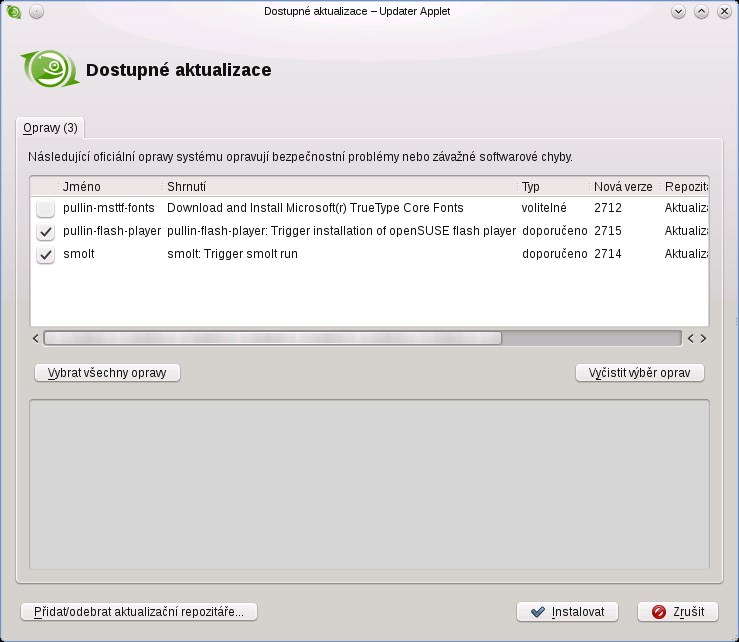Screen dimensions: 739x642
Task: Close the Updater Applet window
Action: (723, 12)
